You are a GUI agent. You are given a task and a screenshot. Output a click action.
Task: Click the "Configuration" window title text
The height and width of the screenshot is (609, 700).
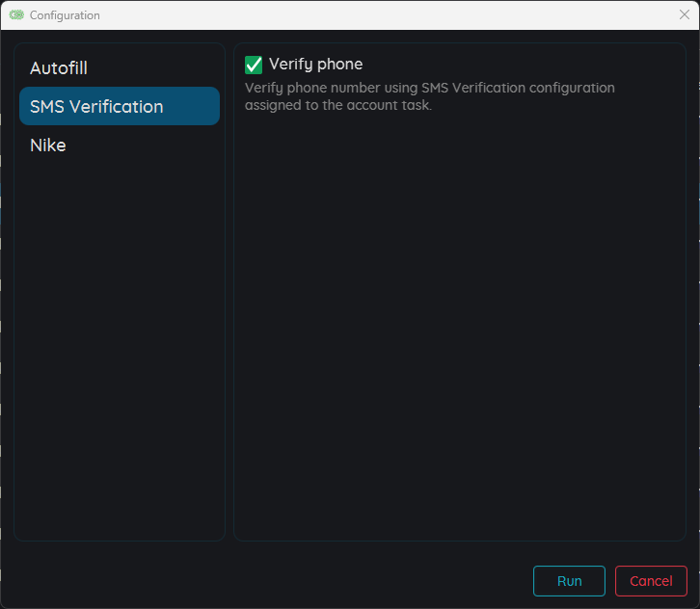pyautogui.click(x=65, y=15)
